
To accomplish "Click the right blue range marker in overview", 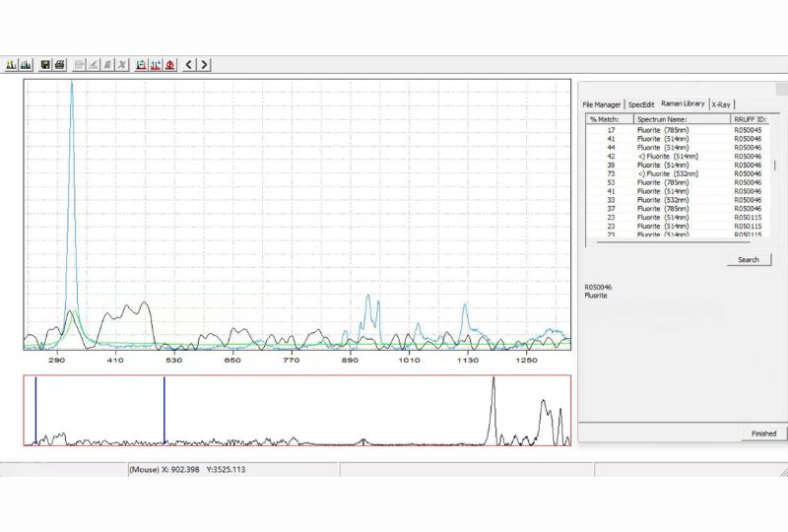I will (x=164, y=410).
